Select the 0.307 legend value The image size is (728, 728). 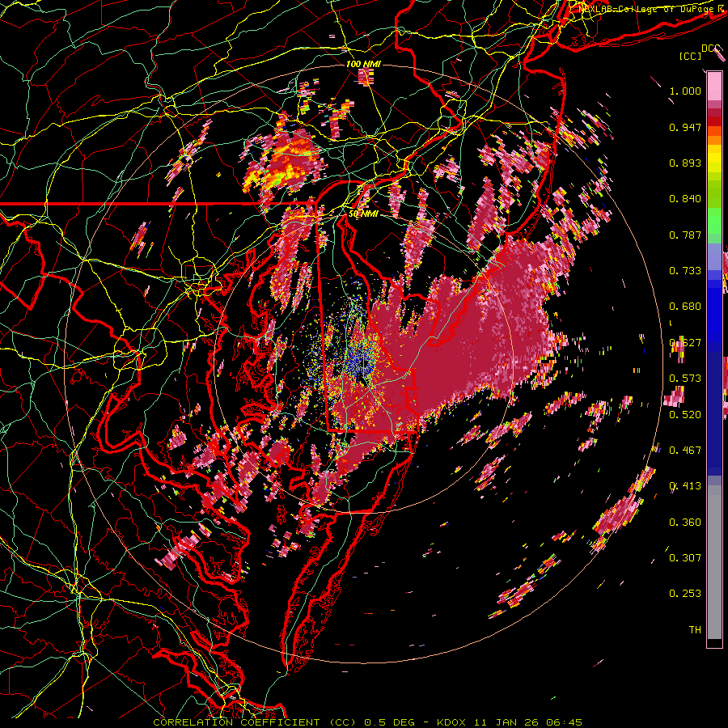[685, 558]
